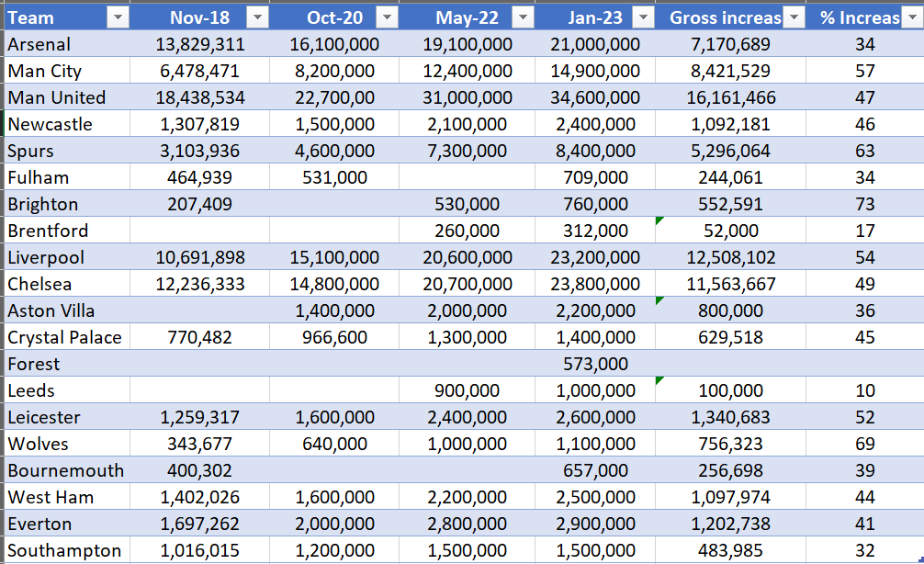Select the Everton team cell
The width and height of the screenshot is (924, 564).
pyautogui.click(x=67, y=524)
